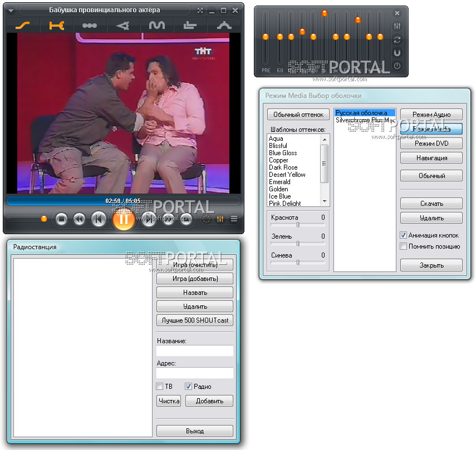
Task: Click the Зелень slider
Action: [298, 244]
